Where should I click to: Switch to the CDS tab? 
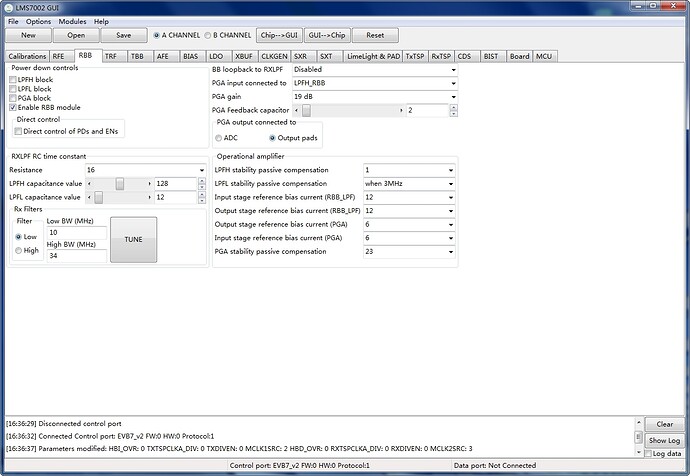[467, 56]
